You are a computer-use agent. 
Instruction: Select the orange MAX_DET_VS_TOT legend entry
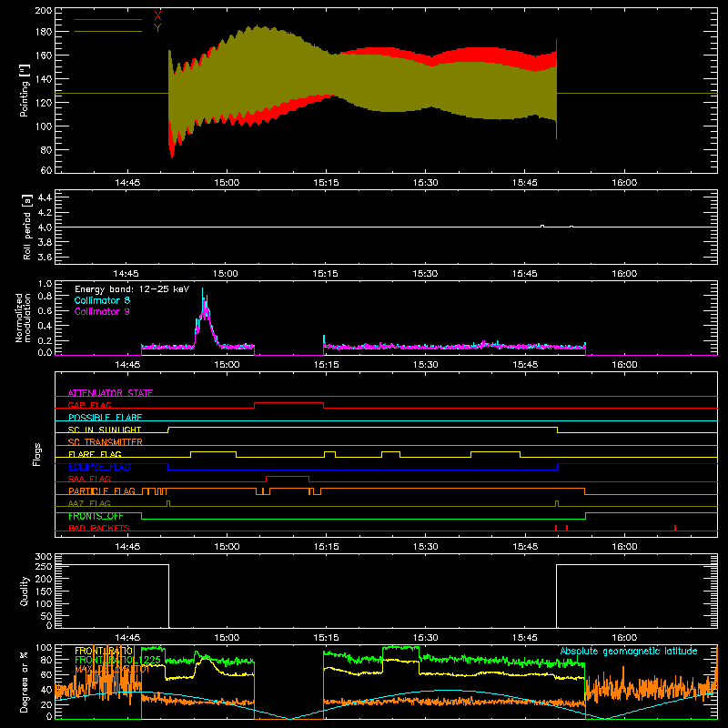coord(112,669)
